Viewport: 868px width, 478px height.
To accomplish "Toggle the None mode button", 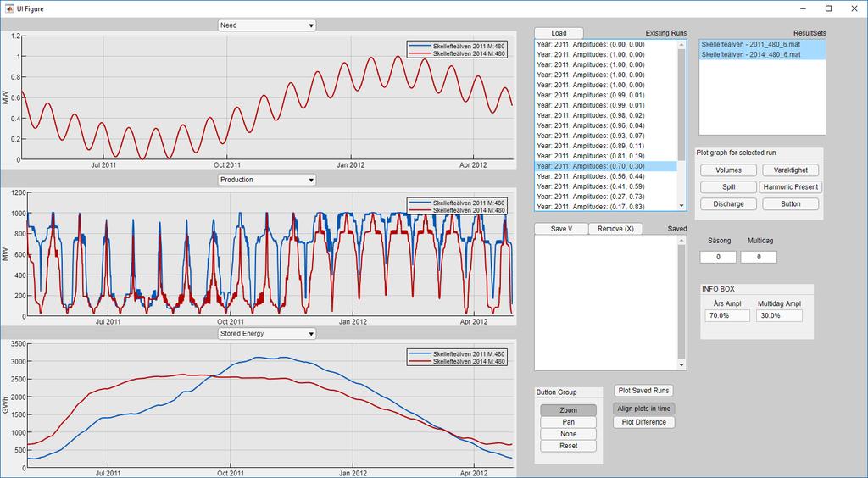I will tap(569, 434).
